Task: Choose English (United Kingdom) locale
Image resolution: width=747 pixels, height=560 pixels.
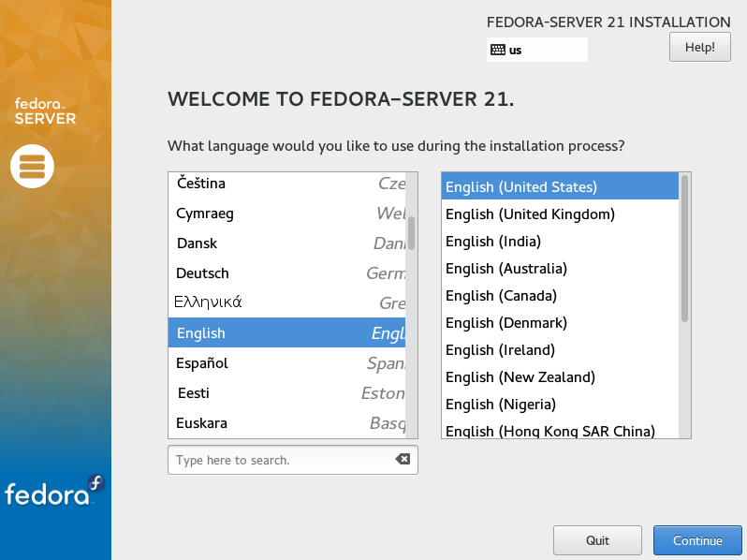Action: 560,214
